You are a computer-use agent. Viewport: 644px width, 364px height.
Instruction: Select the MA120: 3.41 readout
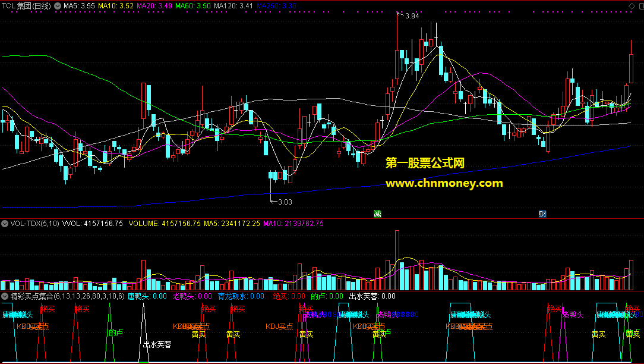(x=233, y=6)
